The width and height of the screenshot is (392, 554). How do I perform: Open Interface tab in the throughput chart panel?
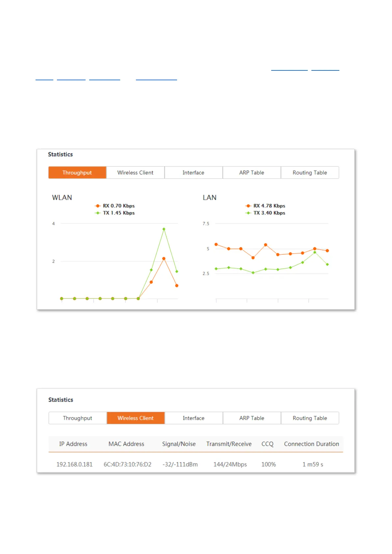[x=194, y=172]
